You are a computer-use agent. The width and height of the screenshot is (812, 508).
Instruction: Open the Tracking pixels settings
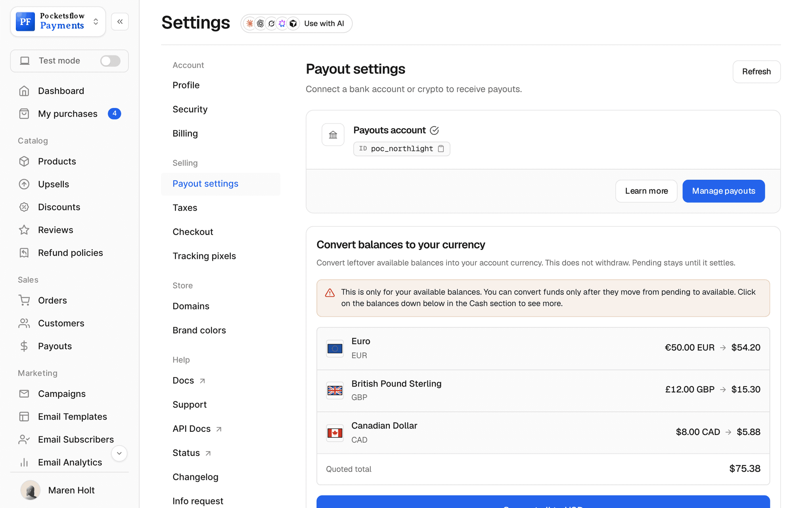204,256
